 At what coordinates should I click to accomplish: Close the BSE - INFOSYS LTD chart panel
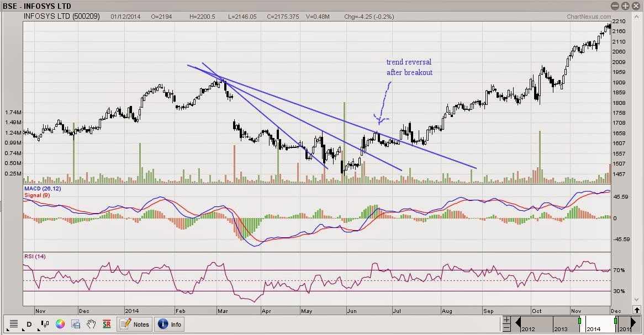coord(636,6)
